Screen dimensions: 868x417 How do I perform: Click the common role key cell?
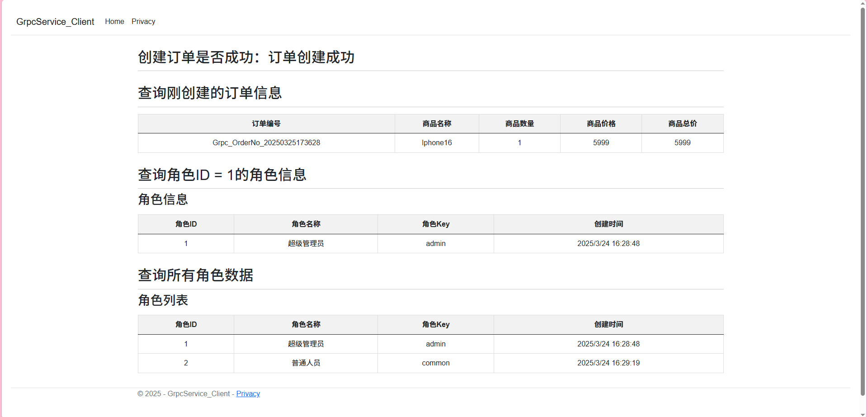(436, 363)
